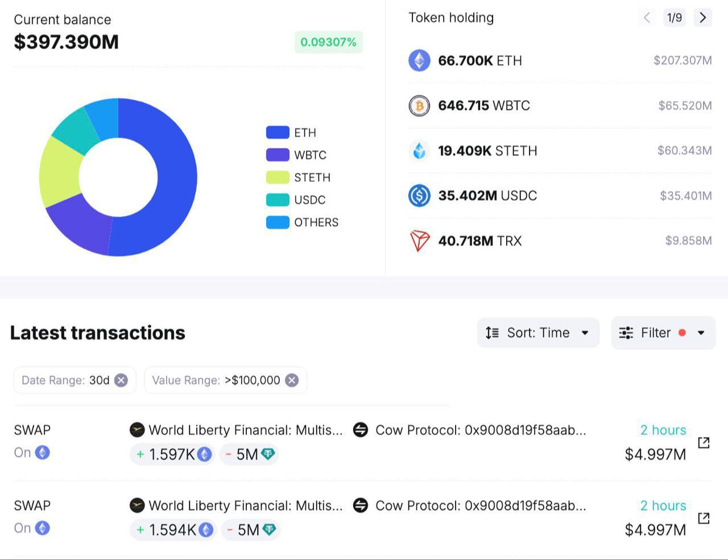
Task: Click the sort icon beside Sort: Time
Action: point(493,333)
